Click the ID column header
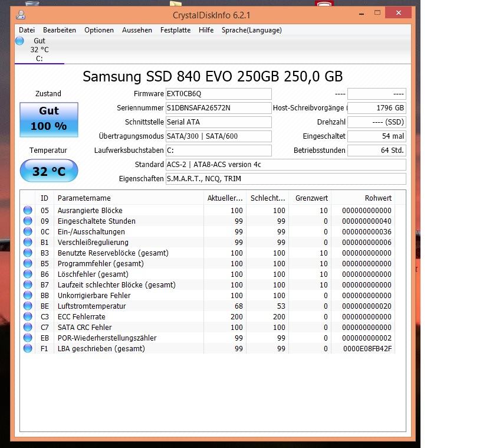 point(44,198)
